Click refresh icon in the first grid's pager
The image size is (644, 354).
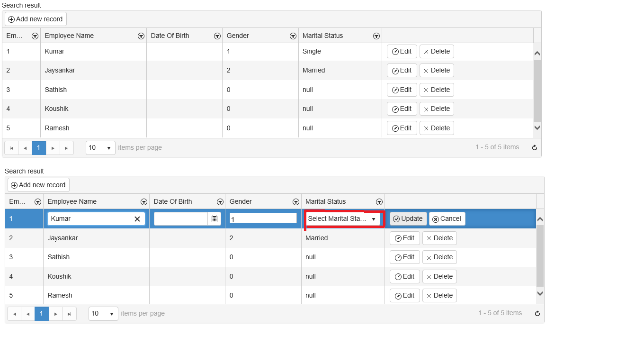click(x=535, y=147)
